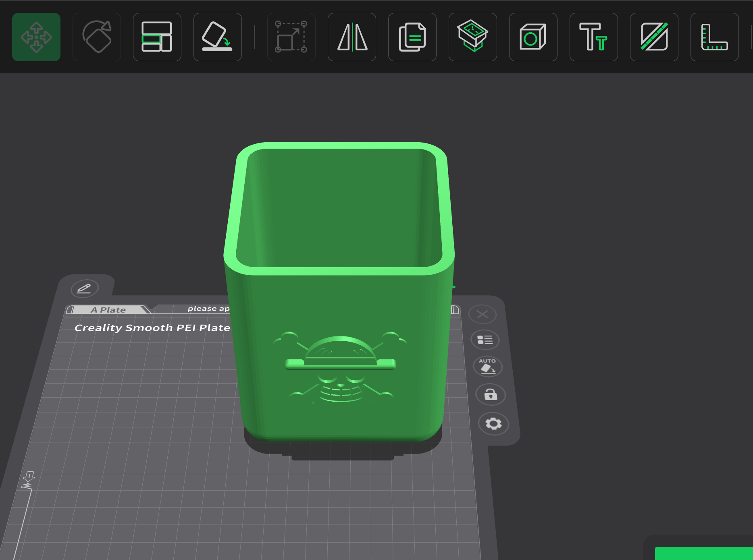
Task: Open the Cut model tool
Action: click(473, 37)
